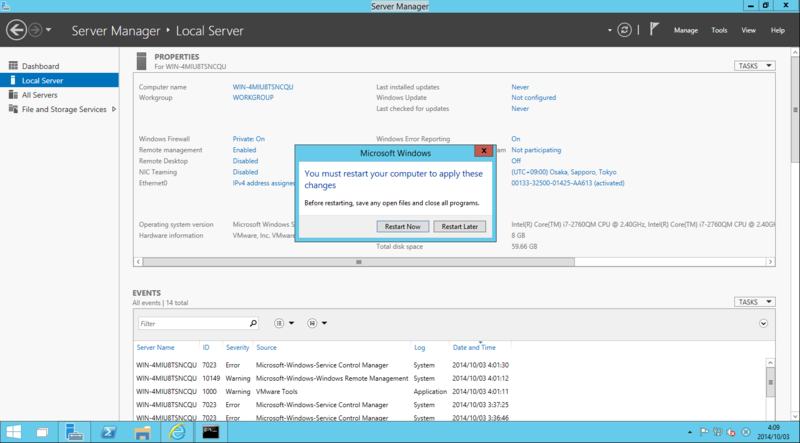Click the Events Filter input field

(194, 324)
